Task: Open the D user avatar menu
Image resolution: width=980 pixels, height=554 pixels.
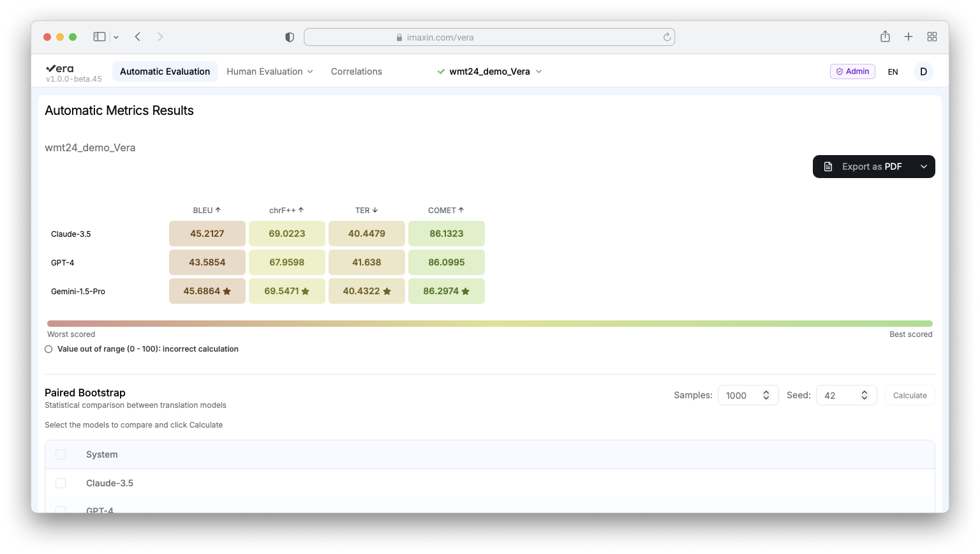Action: tap(923, 71)
